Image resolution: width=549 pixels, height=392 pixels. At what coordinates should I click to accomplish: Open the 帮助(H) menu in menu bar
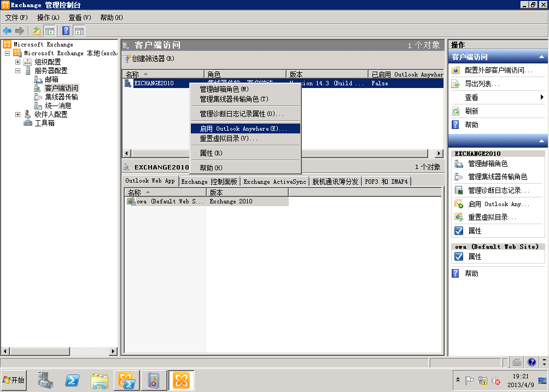[112, 17]
